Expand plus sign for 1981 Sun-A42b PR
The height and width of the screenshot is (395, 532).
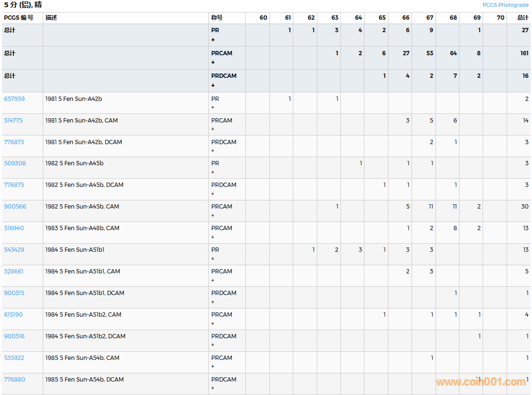coord(213,107)
